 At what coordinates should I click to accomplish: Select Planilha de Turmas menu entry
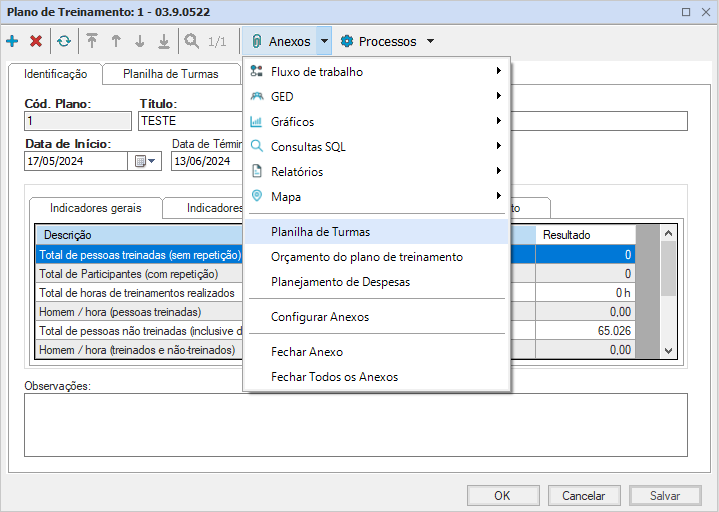pyautogui.click(x=320, y=232)
